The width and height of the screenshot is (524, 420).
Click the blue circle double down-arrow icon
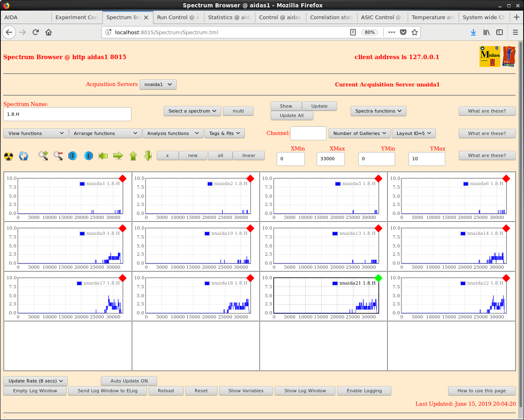73,156
